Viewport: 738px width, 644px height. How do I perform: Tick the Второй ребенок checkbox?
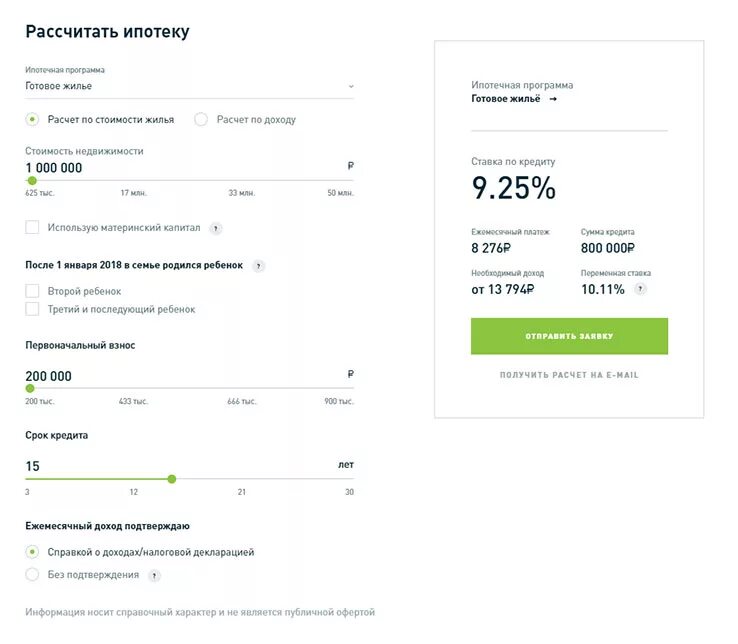pos(32,291)
